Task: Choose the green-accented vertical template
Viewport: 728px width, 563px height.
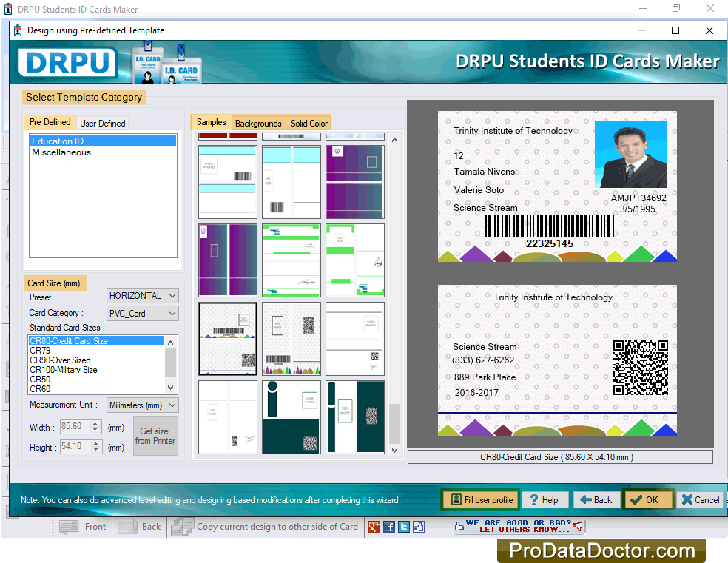Action: click(354, 260)
